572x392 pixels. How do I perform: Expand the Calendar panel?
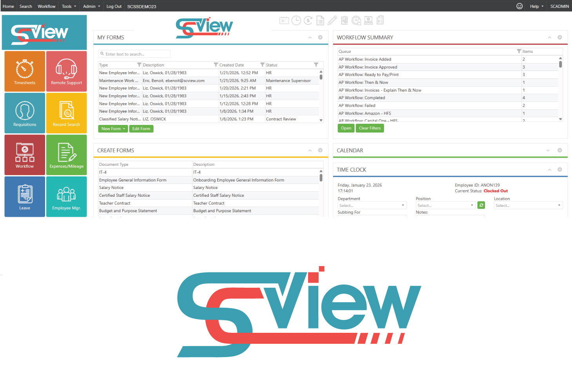coord(548,150)
